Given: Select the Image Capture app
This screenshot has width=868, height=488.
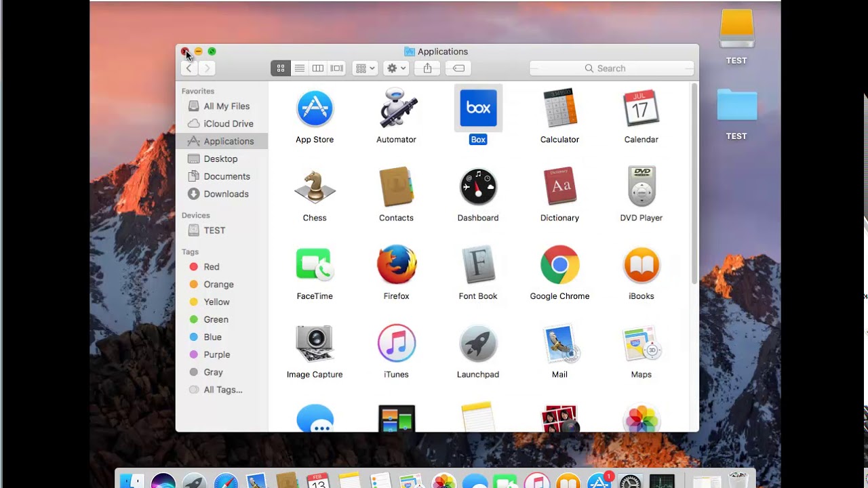Looking at the screenshot, I should tap(315, 343).
